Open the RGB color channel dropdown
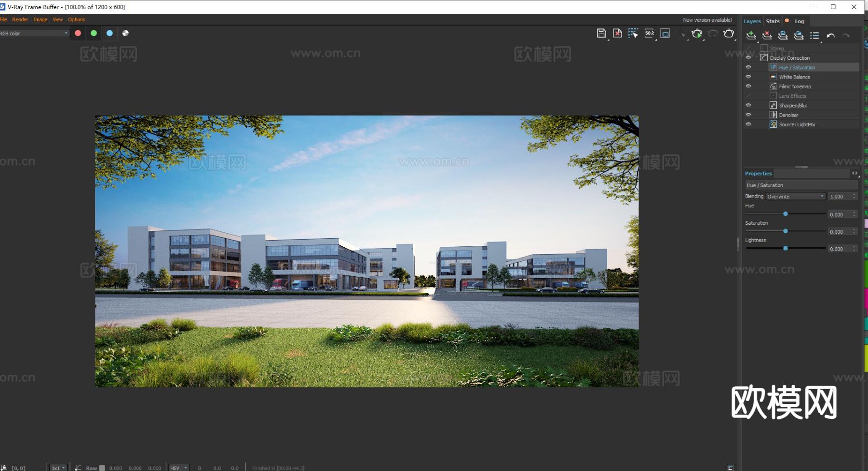Viewport: 868px width, 471px height. (34, 33)
